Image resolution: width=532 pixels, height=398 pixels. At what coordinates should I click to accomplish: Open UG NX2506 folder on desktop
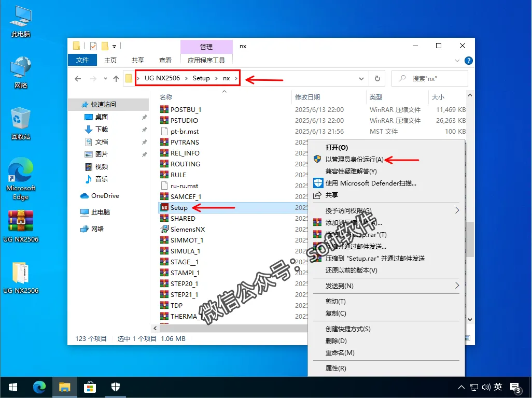[21, 278]
